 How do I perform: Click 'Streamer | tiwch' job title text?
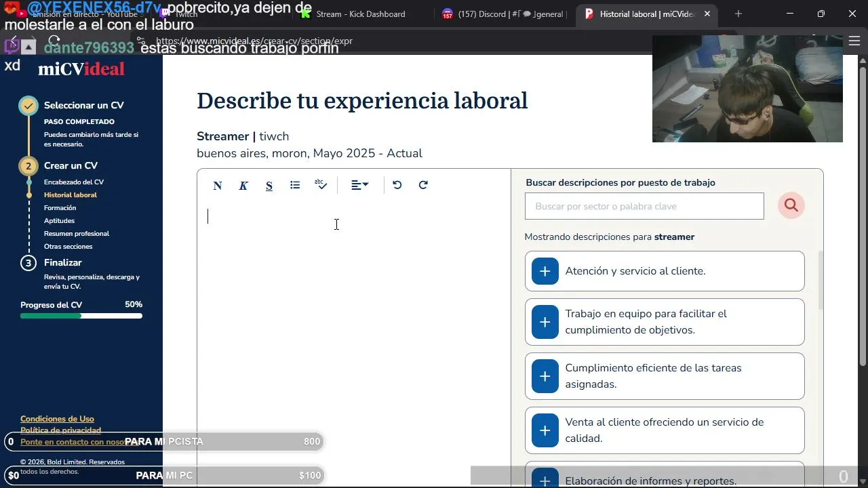pos(243,136)
